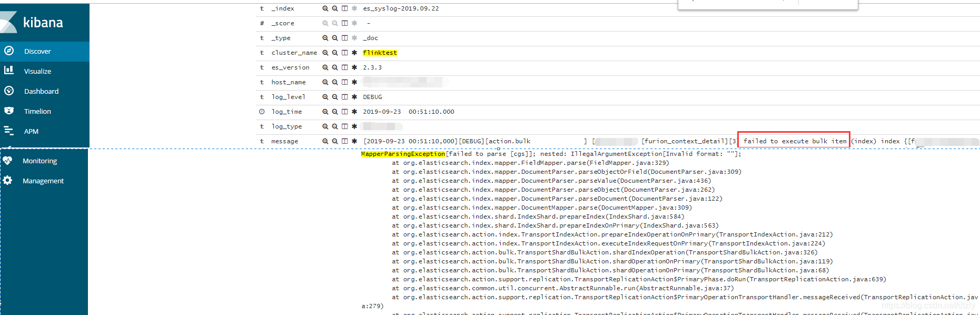Screen dimensions: 980x315
Task: Select the DEBUG log_level value
Action: point(372,97)
